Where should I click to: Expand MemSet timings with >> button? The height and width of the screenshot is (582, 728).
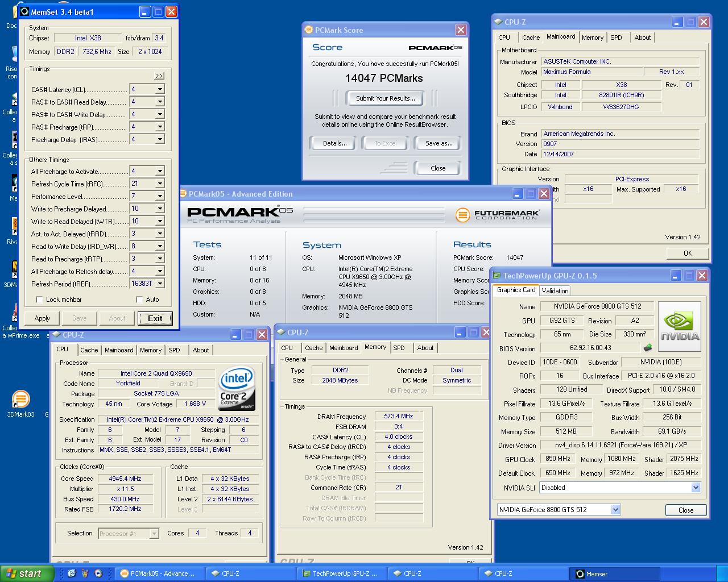pos(159,76)
